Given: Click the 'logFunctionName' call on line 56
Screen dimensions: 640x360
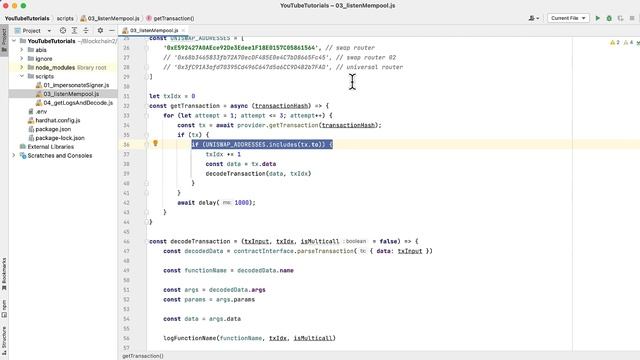Looking at the screenshot, I should 190,338.
